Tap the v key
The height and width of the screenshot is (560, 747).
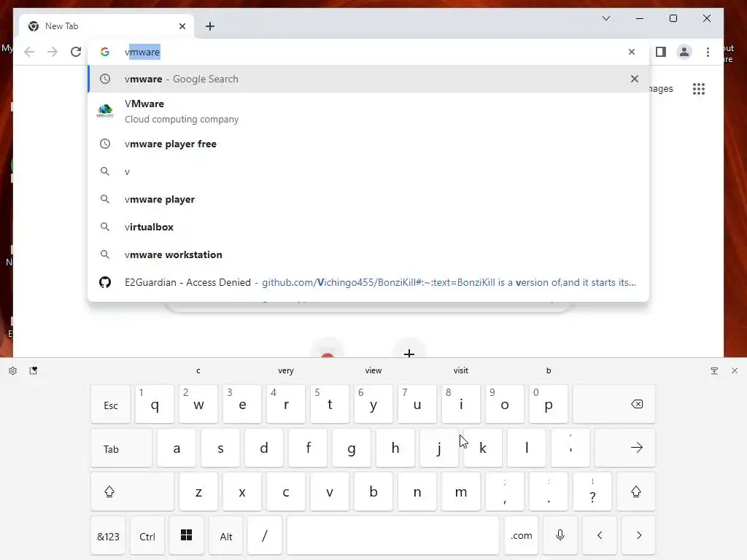[x=330, y=491]
